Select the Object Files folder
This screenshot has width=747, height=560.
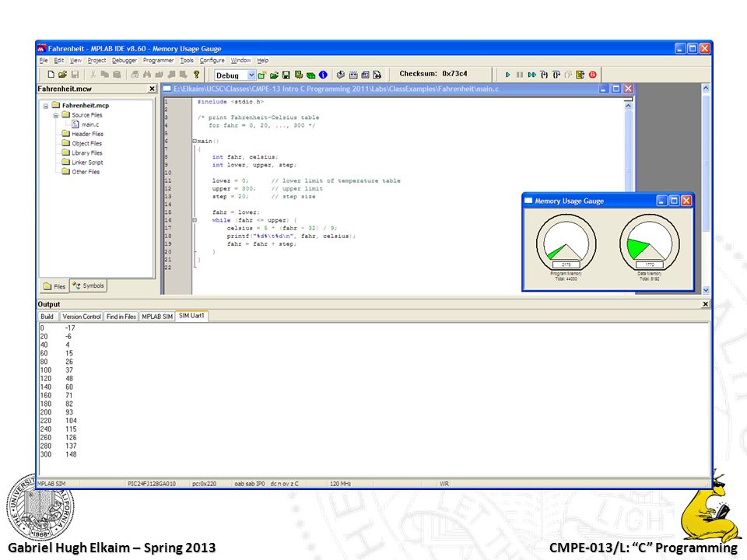pyautogui.click(x=82, y=143)
